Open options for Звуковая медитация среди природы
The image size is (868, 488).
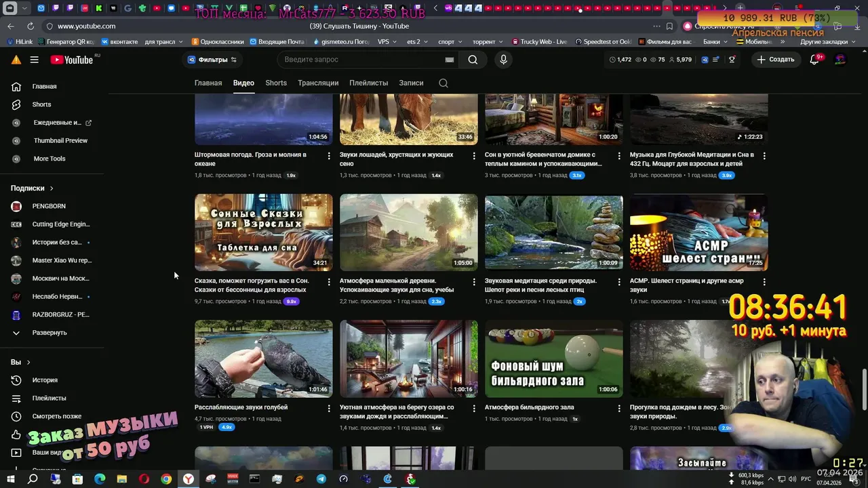[619, 282]
